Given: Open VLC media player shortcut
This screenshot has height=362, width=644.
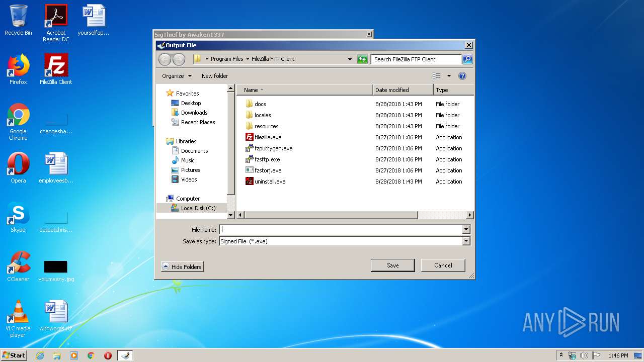Looking at the screenshot, I should tap(18, 319).
